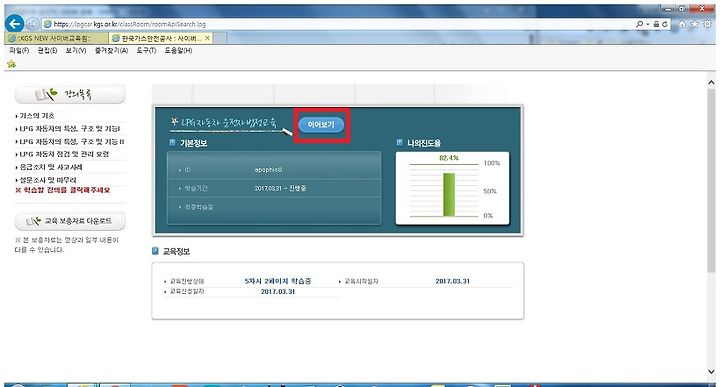
Task: Open the browser Tools gear icon
Action: [708, 24]
